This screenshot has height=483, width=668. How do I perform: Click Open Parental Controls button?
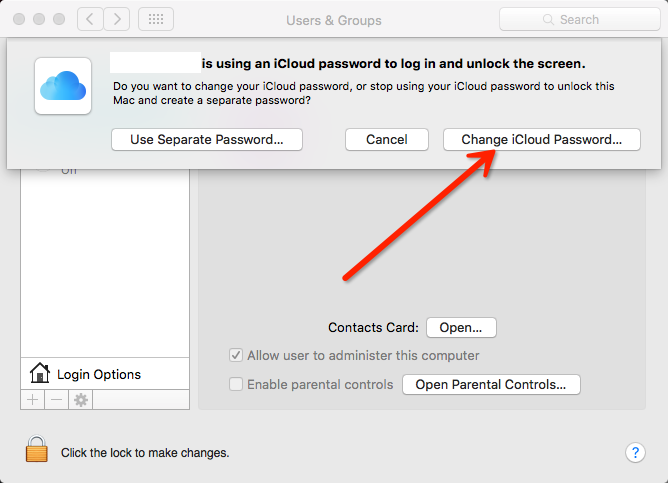(490, 384)
